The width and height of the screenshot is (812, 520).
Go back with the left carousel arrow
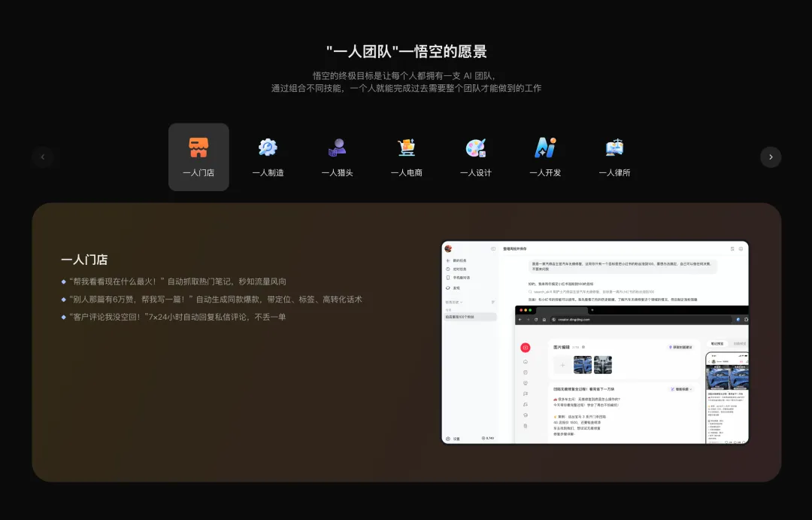pos(42,157)
